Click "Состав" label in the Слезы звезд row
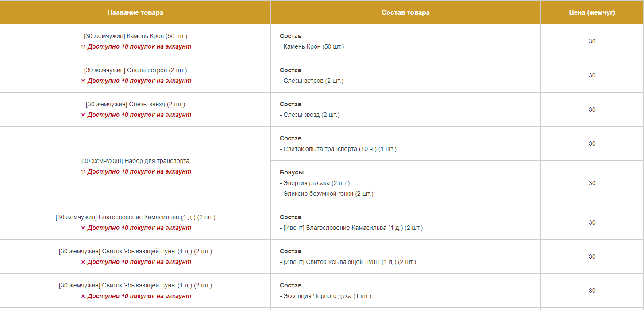This screenshot has height=310, width=644. [291, 104]
